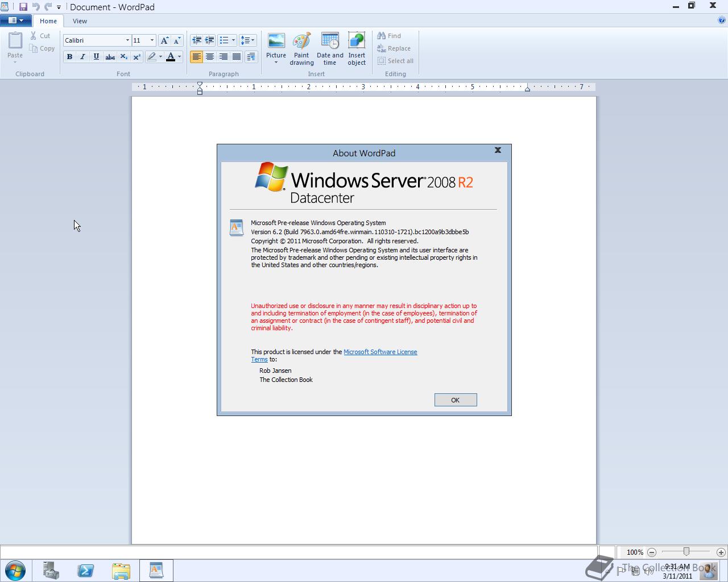Justify the paragraph text

point(237,57)
